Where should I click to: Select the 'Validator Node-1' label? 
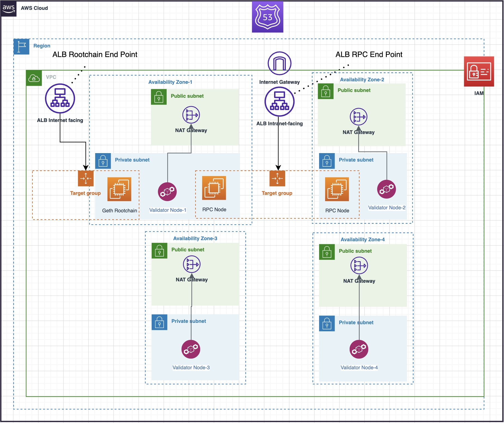(x=168, y=210)
